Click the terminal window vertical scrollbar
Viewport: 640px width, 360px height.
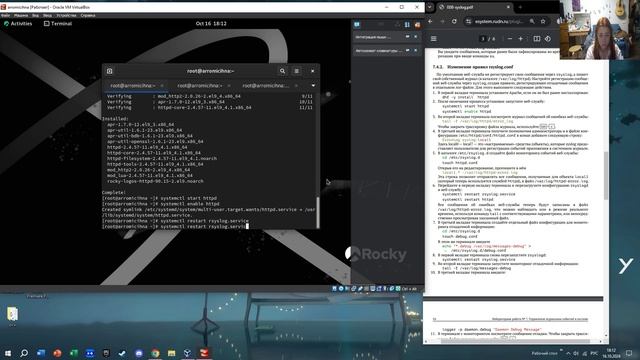click(318, 212)
